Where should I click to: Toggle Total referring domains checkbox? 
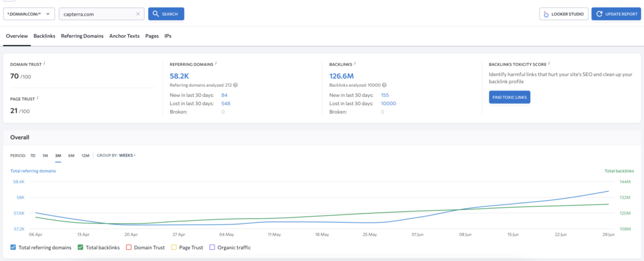click(x=13, y=247)
